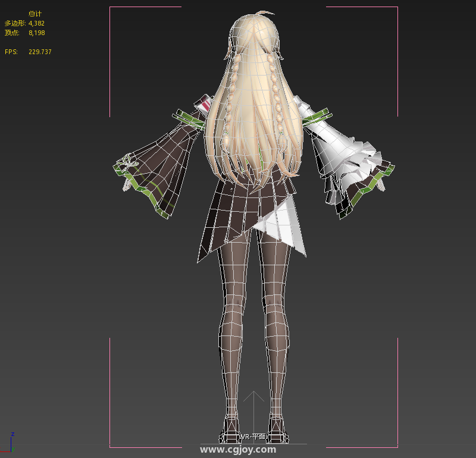Select the white triangular skirt panel
The image size is (476, 458).
pyautogui.click(x=286, y=226)
